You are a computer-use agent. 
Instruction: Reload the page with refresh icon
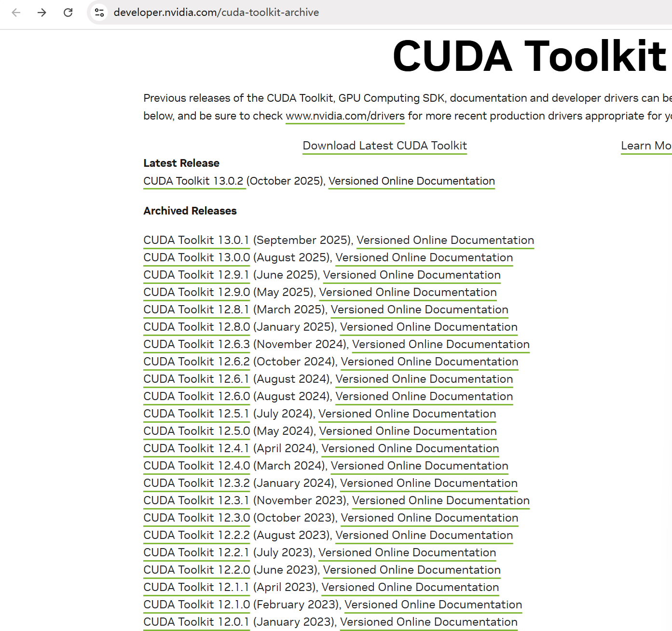[68, 13]
